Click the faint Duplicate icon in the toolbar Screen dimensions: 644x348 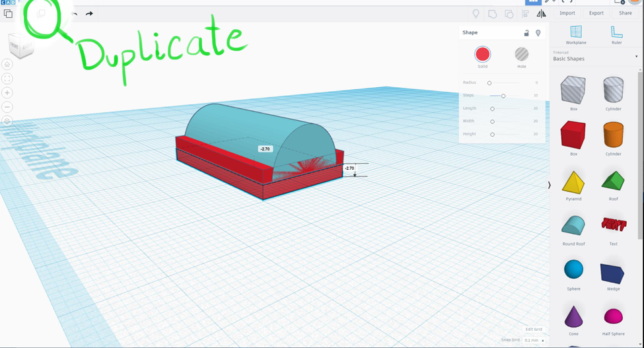click(41, 14)
